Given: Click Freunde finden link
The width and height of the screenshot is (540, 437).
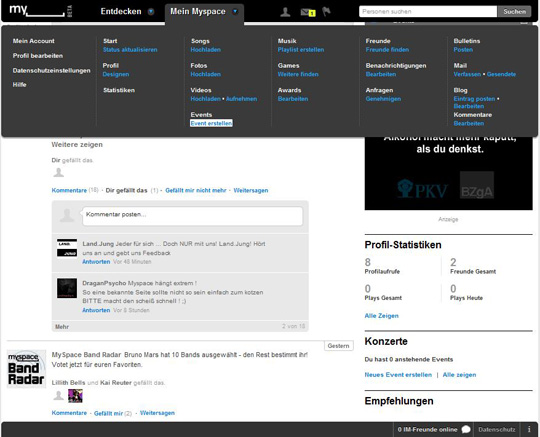Looking at the screenshot, I should [x=387, y=50].
